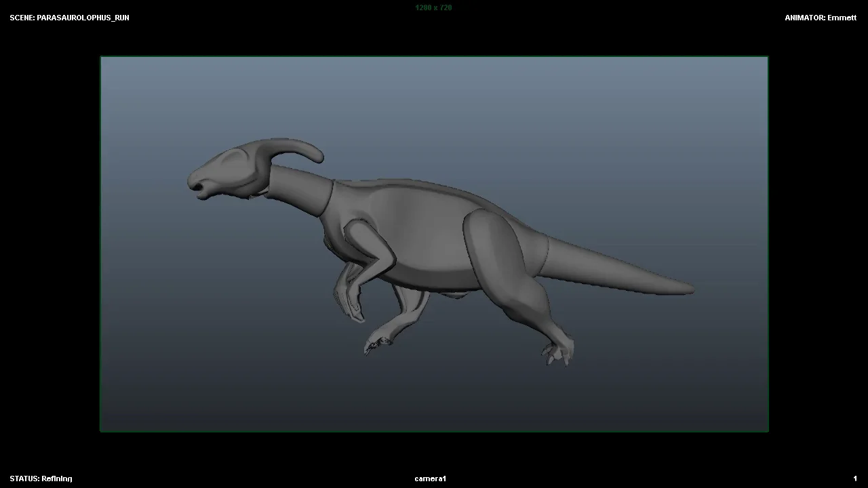This screenshot has width=868, height=488.
Task: Click the ANIMATOR: Emmett text
Action: pos(820,18)
